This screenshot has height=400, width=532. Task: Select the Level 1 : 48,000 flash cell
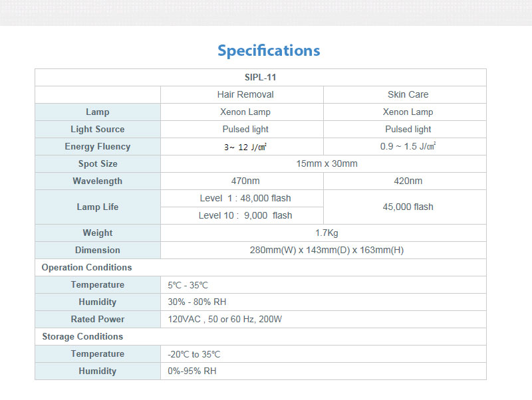tap(245, 198)
